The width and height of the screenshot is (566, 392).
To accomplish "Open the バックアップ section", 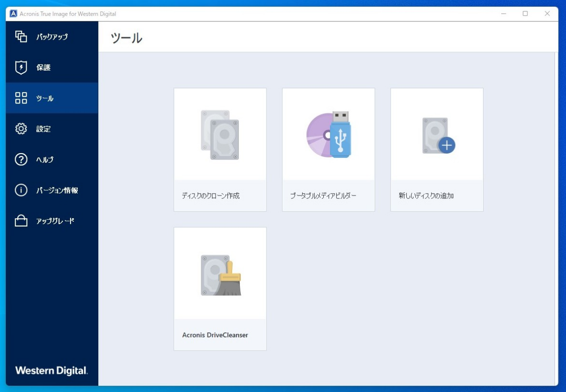I will click(x=52, y=37).
